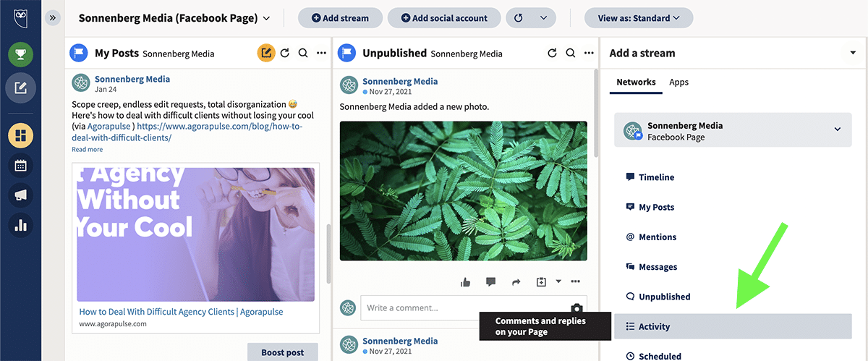This screenshot has width=868, height=361.
Task: Switch to the Apps tab
Action: click(x=679, y=82)
